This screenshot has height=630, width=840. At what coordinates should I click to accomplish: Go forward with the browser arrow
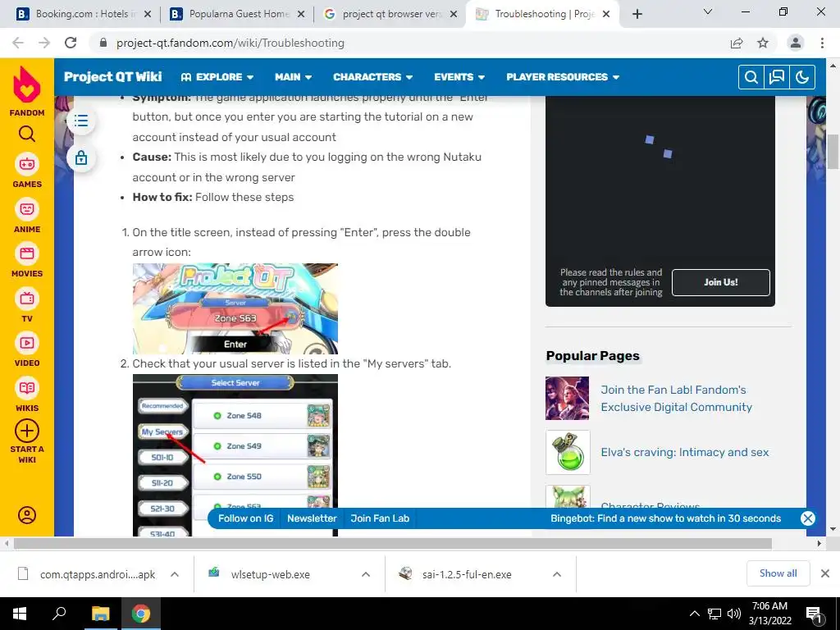point(44,43)
